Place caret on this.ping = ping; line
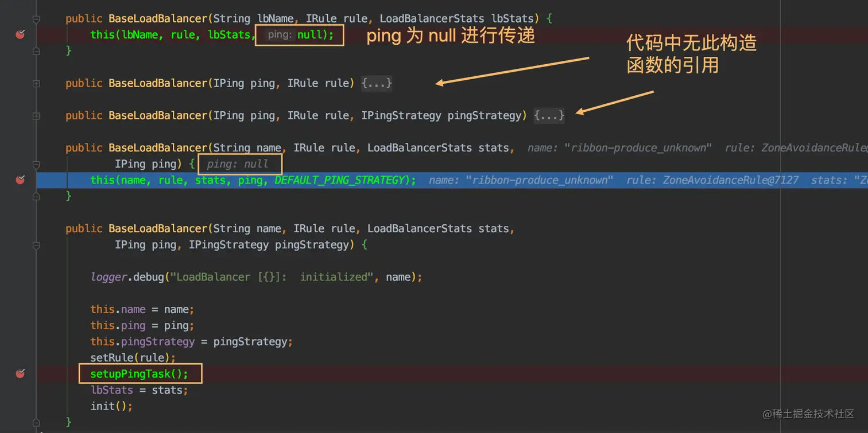This screenshot has width=868, height=433. (x=142, y=325)
